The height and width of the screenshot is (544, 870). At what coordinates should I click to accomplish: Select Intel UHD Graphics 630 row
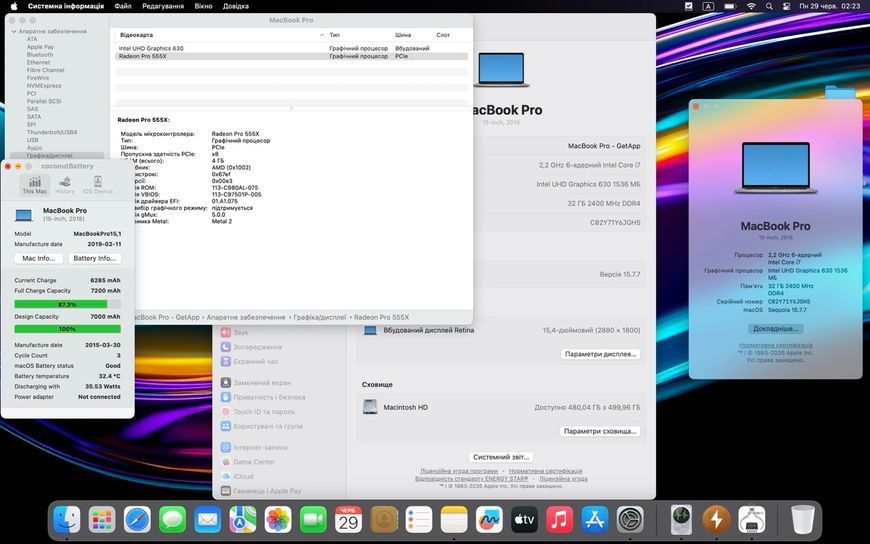click(291, 48)
